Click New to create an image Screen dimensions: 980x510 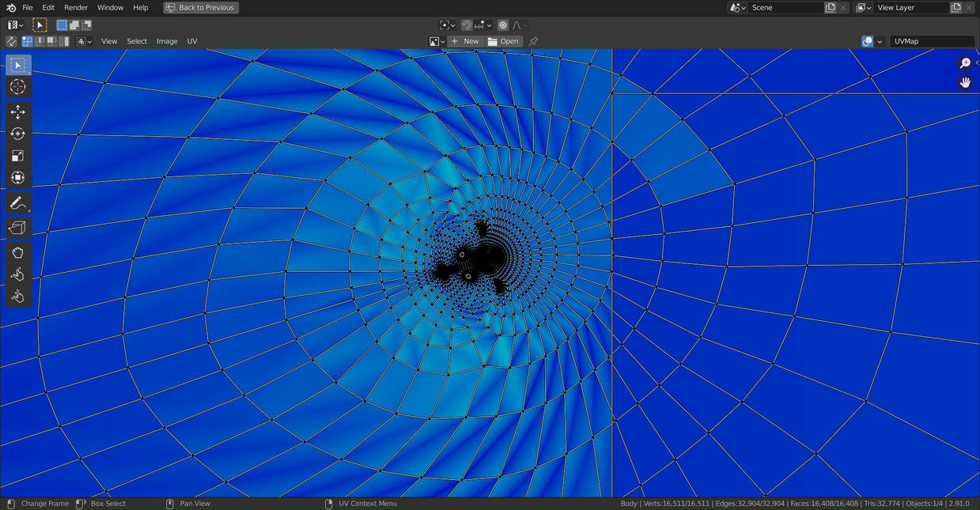[466, 41]
